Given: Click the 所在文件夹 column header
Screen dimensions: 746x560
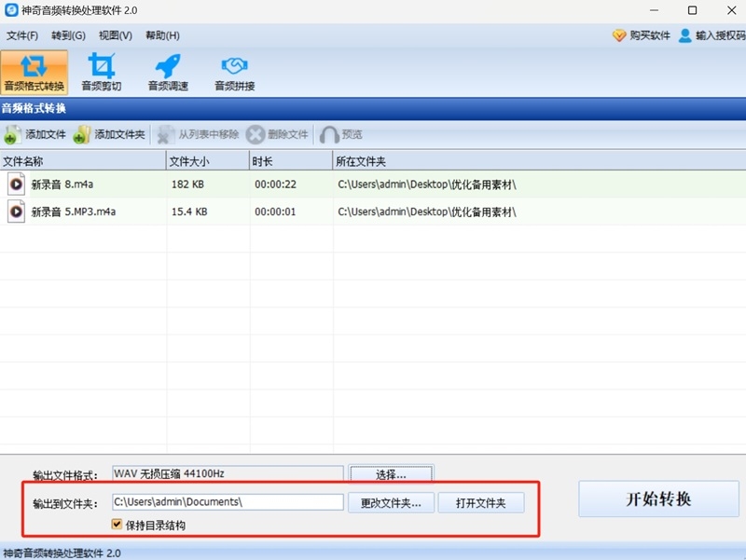Looking at the screenshot, I should pyautogui.click(x=540, y=161).
